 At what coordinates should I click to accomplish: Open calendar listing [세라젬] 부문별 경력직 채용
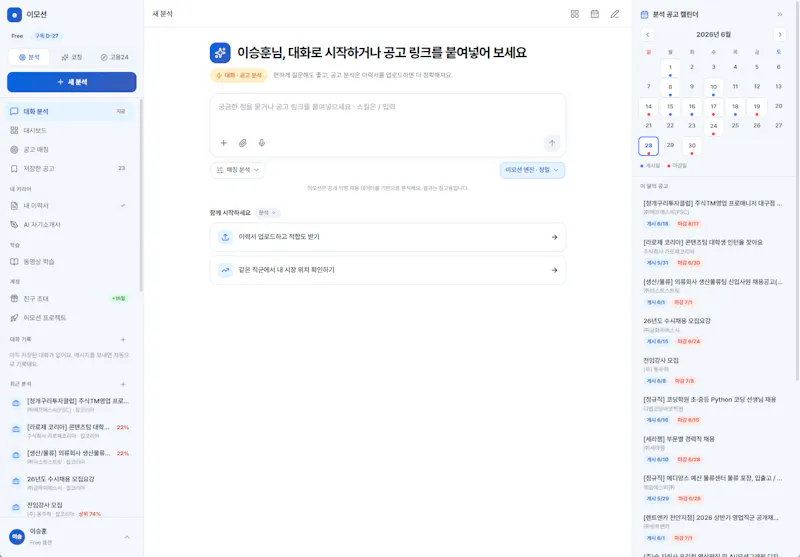[713, 449]
